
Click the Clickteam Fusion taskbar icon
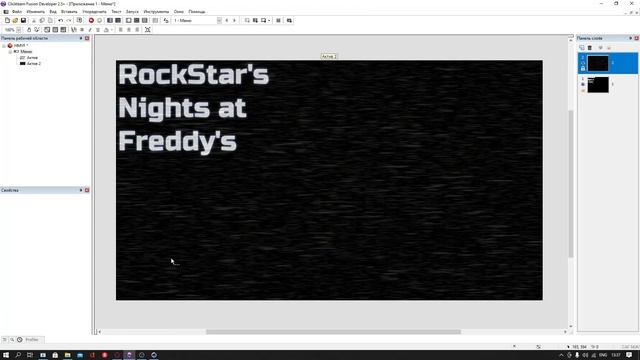click(129, 355)
